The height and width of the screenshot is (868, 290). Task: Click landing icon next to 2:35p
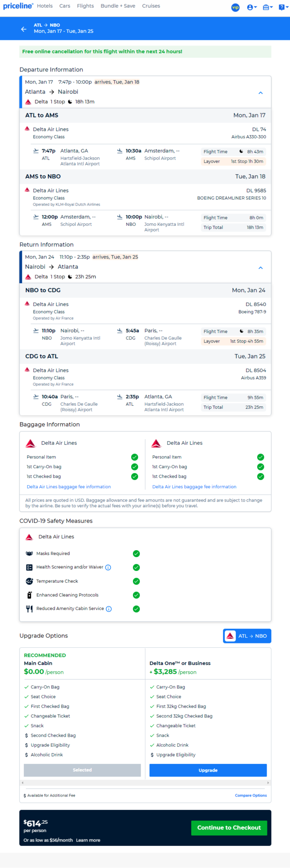[x=120, y=396]
